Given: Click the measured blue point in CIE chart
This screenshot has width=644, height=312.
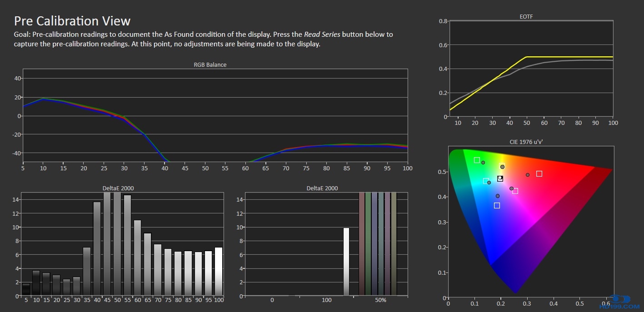Looking at the screenshot, I should click(x=498, y=196).
